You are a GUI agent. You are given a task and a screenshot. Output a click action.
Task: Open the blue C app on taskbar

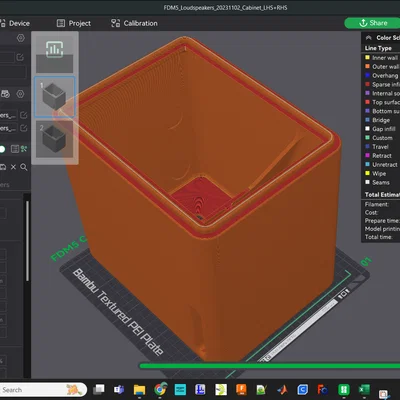pyautogui.click(x=302, y=389)
